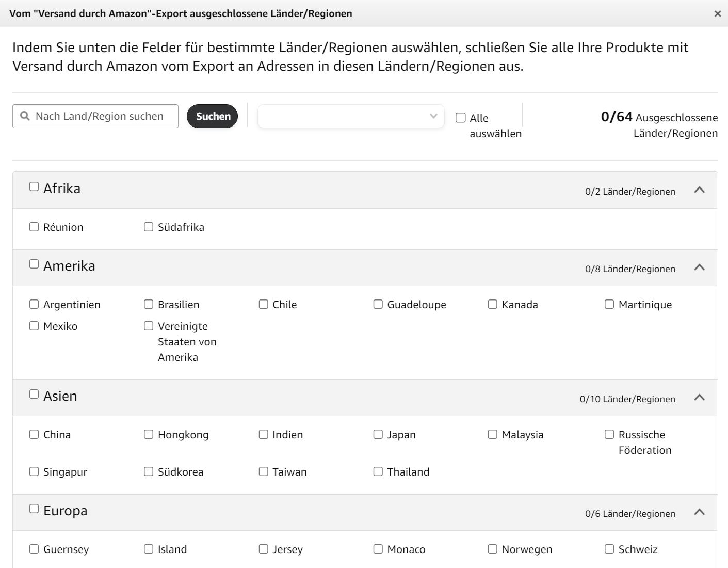This screenshot has width=728, height=568.
Task: Tick the Kanada checkbox
Action: click(493, 304)
